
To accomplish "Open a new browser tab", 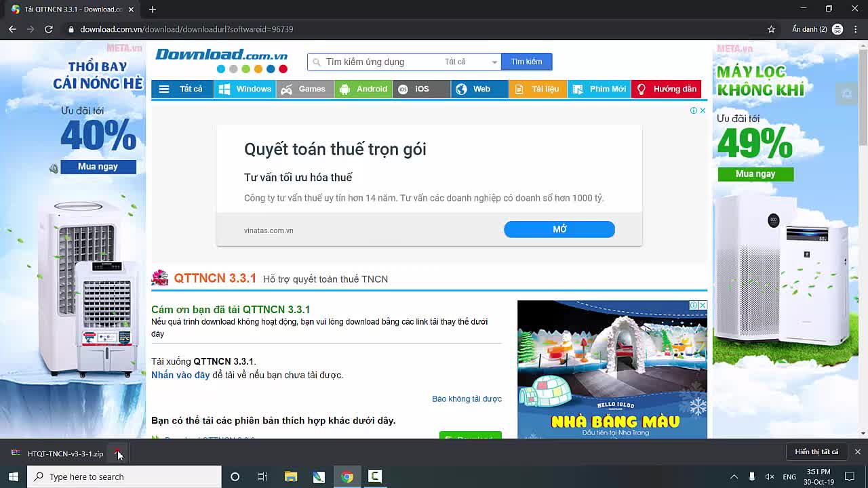I will [x=153, y=9].
